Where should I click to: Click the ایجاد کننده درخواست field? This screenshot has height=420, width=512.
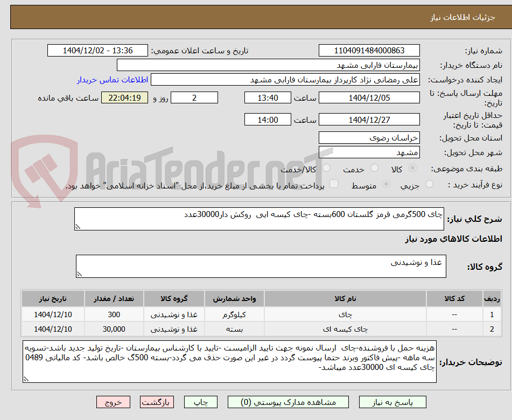pos(285,80)
